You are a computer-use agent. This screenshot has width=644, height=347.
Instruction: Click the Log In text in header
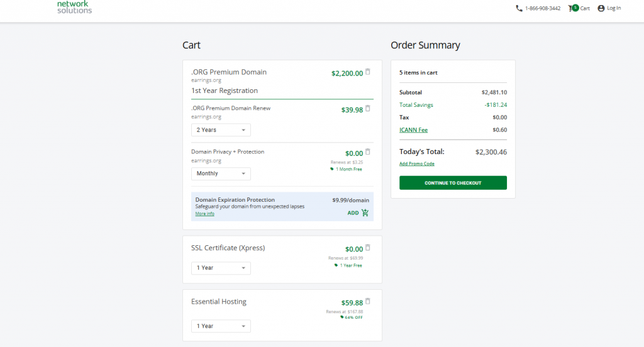[614, 8]
